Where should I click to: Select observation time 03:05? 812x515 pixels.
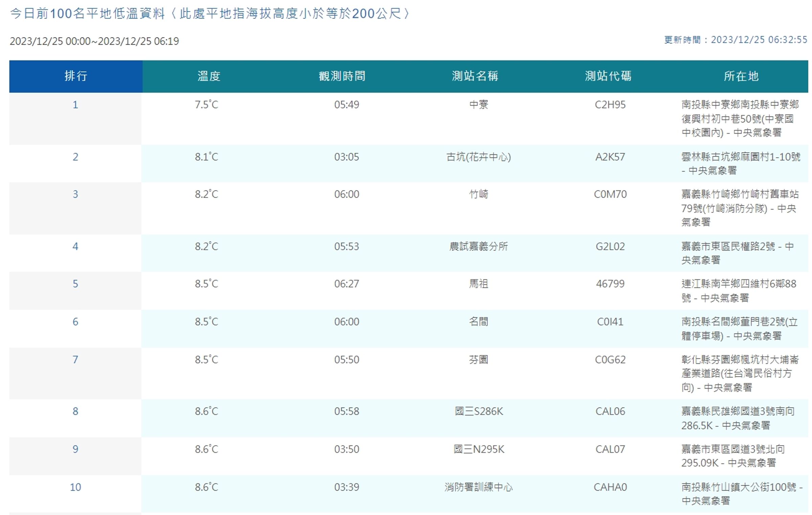tap(346, 157)
